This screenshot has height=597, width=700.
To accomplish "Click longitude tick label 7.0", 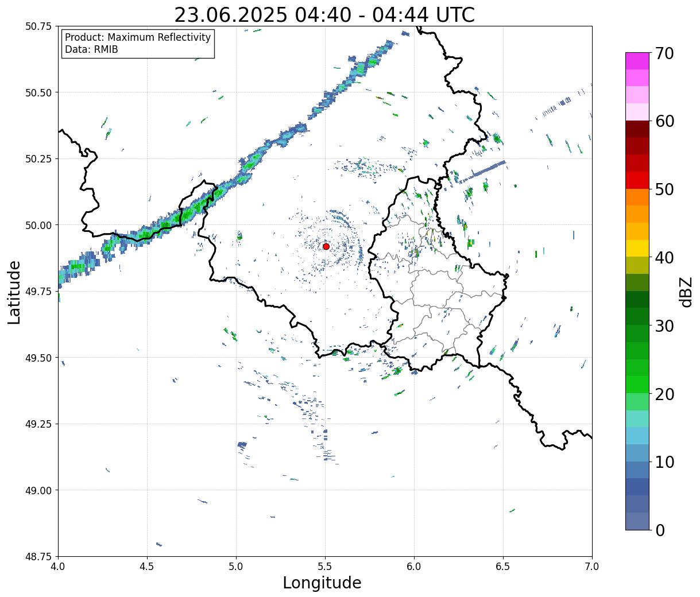I will (x=592, y=567).
